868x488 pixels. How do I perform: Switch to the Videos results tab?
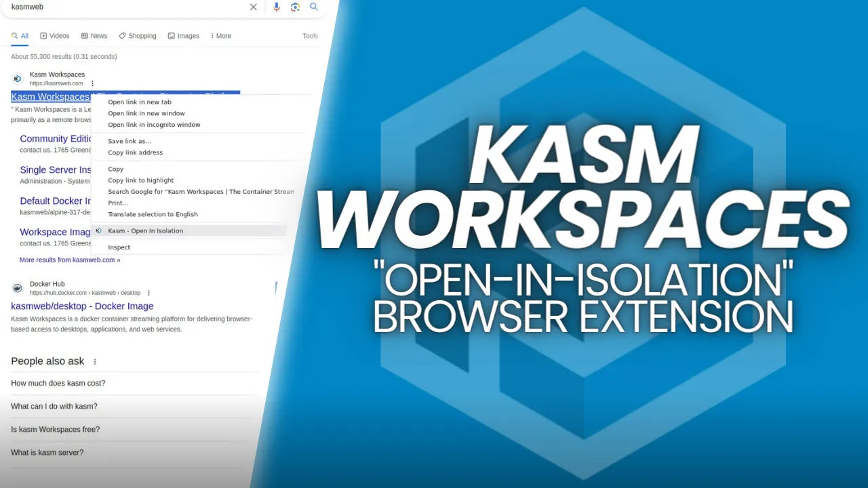coord(55,36)
